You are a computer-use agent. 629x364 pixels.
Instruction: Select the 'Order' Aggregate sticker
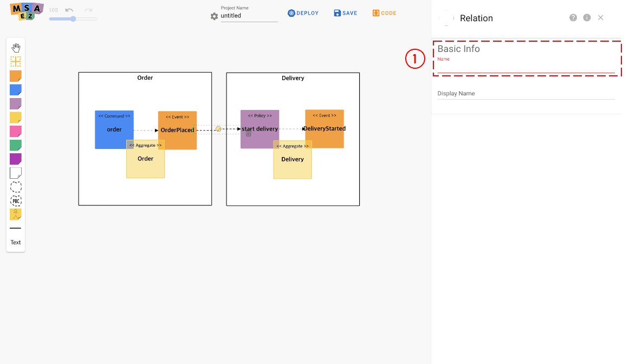[145, 159]
